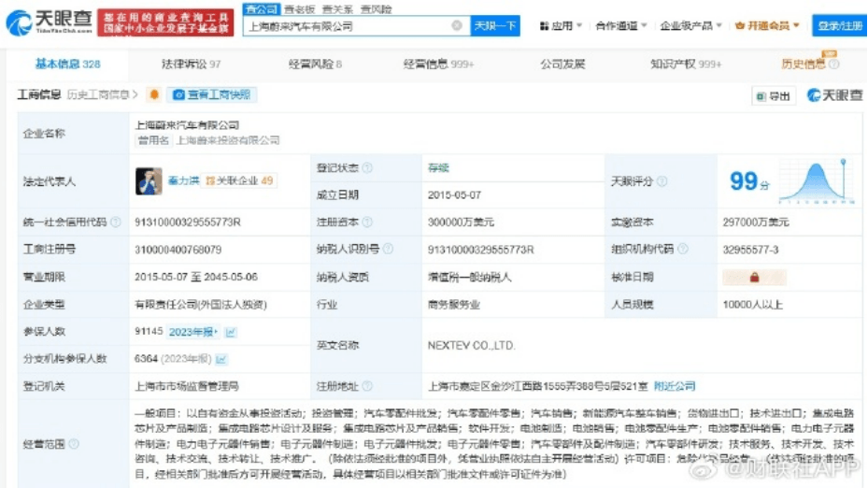Click organization code 32955577-3
The image size is (868, 488).
tap(750, 250)
